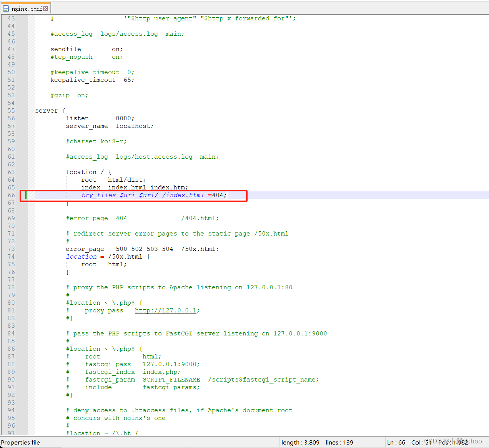Select line number 55 in the margin

click(x=11, y=111)
